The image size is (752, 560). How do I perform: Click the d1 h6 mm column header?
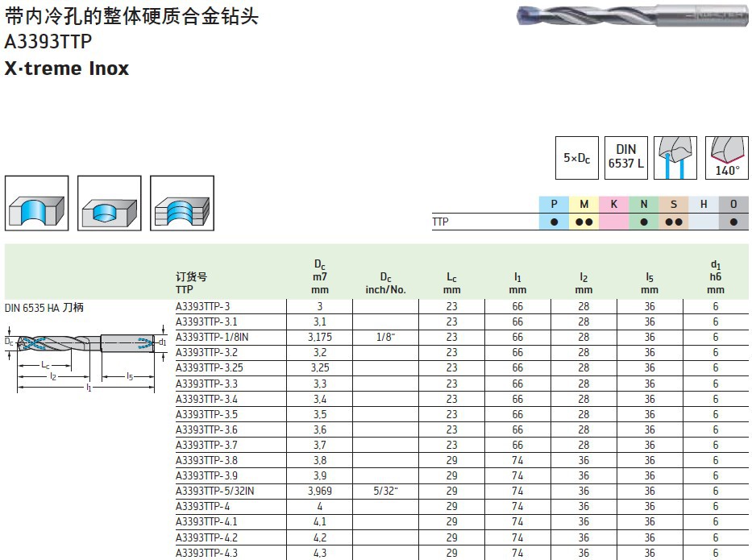tap(716, 277)
